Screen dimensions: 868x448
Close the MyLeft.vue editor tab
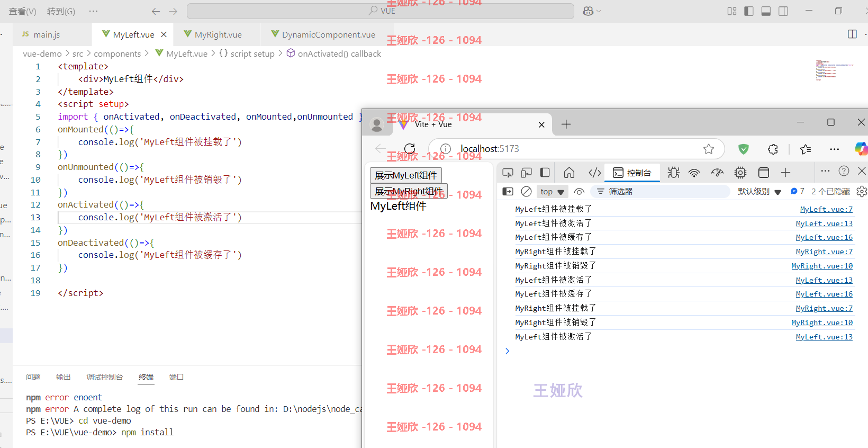pos(164,34)
